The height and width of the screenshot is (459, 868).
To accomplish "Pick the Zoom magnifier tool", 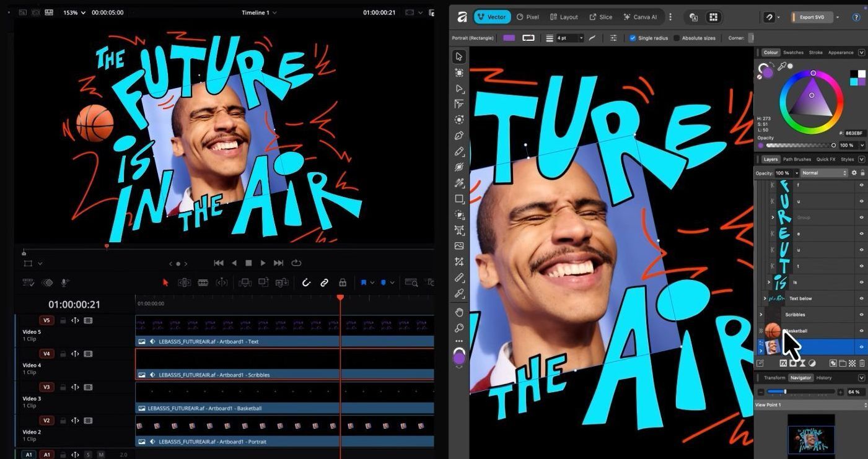I will 459,328.
